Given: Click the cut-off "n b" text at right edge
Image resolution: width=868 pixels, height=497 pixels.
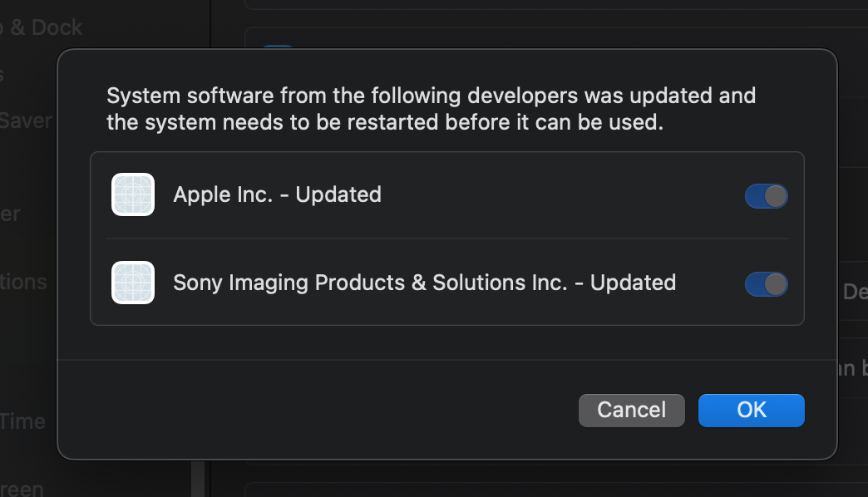Looking at the screenshot, I should (853, 368).
